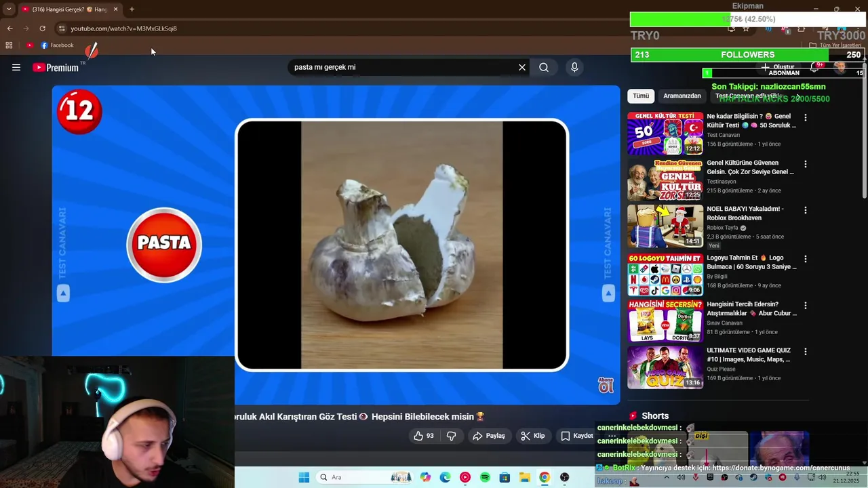Open 'ULTIMATE VIDEO GAME QUIZ' thumbnail
Image resolution: width=868 pixels, height=488 pixels.
coord(665,367)
